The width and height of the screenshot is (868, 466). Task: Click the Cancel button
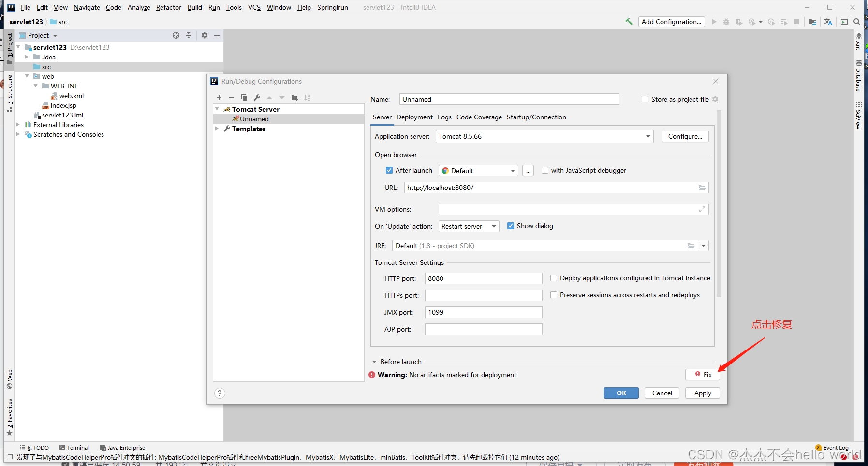pos(662,393)
